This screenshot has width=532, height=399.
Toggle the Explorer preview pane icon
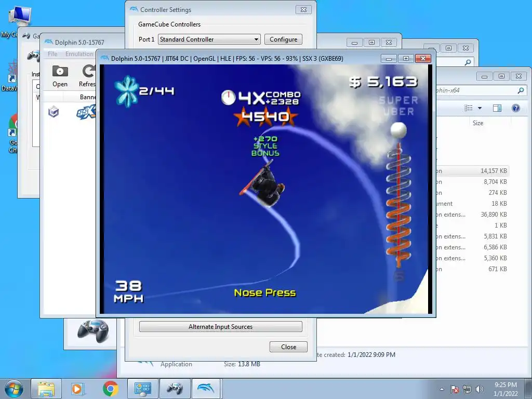[497, 108]
